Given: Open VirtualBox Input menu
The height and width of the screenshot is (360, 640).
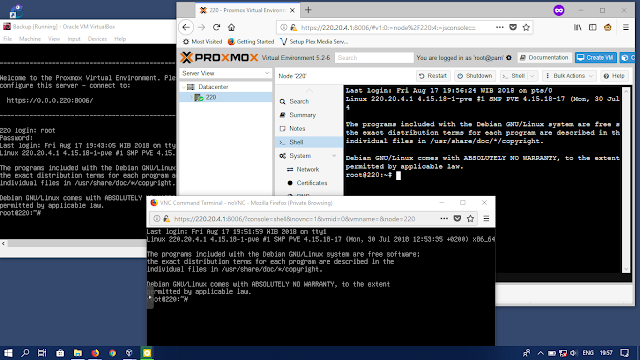Looking at the screenshot, I should coord(74,39).
